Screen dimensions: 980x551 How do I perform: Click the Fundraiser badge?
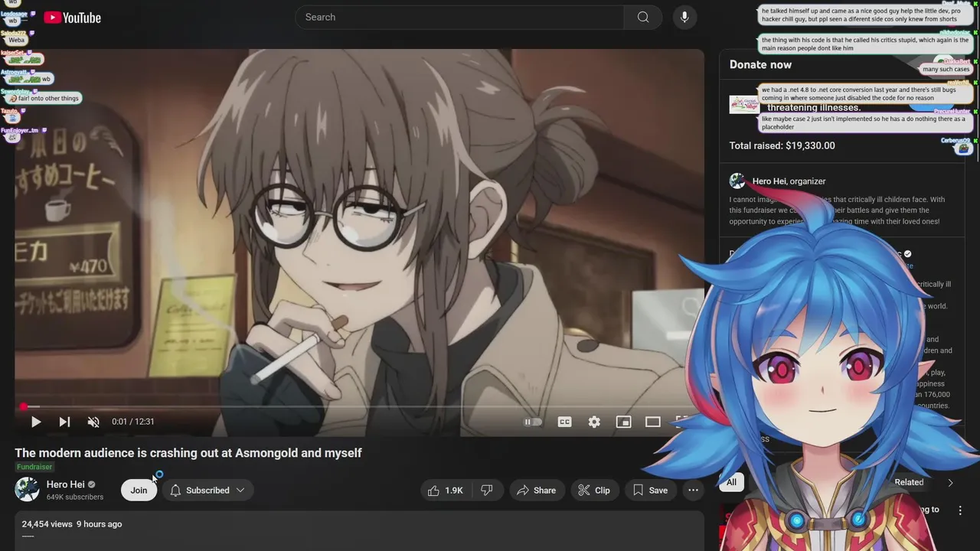click(34, 467)
